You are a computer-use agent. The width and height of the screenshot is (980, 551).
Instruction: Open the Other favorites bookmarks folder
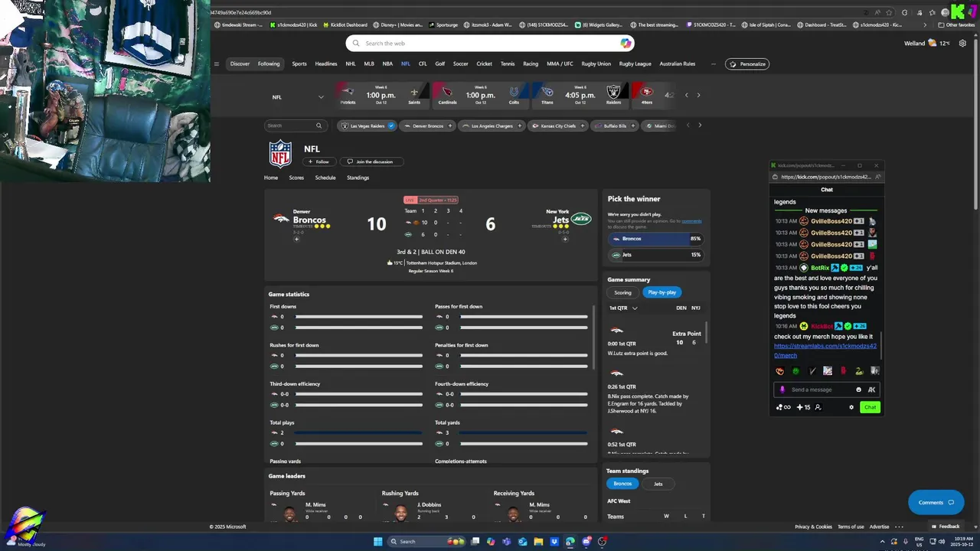pos(957,24)
